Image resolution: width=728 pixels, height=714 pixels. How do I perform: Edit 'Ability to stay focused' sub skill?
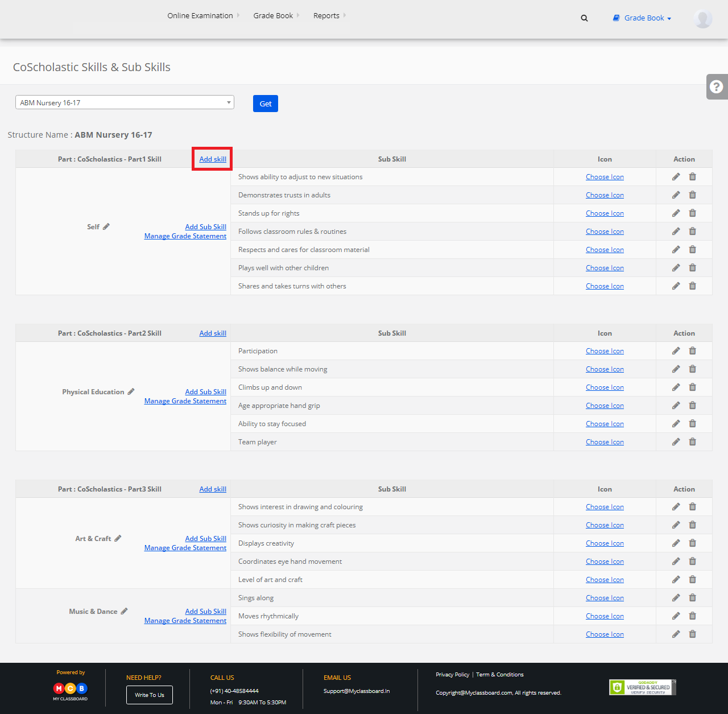click(x=676, y=424)
